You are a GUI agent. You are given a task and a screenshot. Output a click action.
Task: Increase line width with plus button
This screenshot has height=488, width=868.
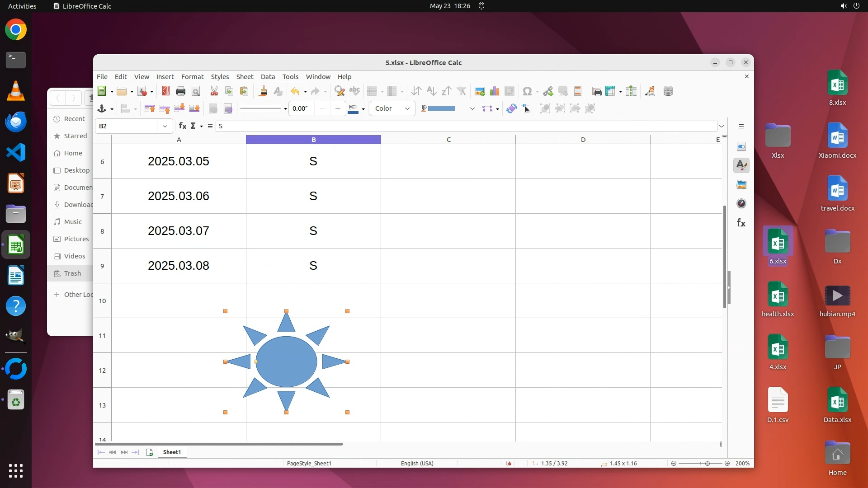pyautogui.click(x=338, y=108)
